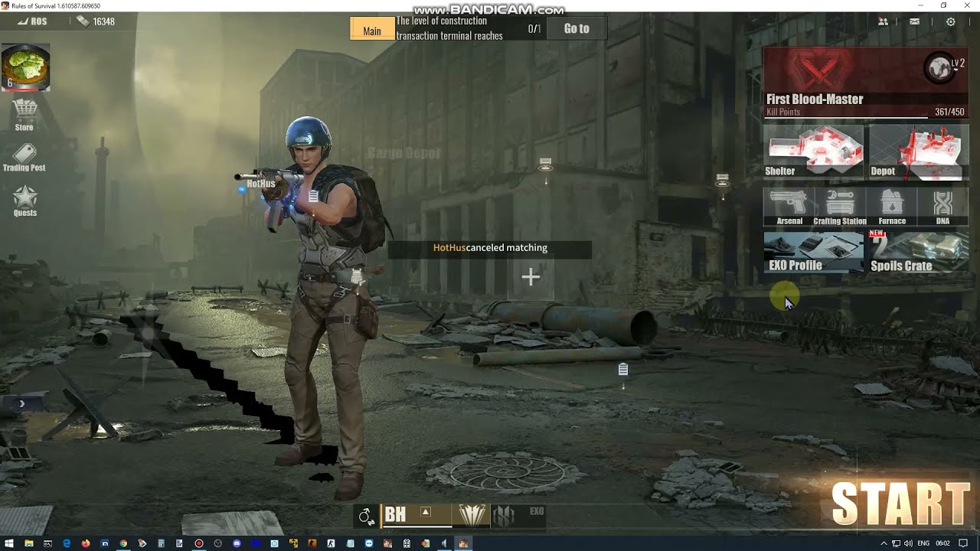980x551 pixels.
Task: Open Firefox from the taskbar
Action: [x=85, y=543]
